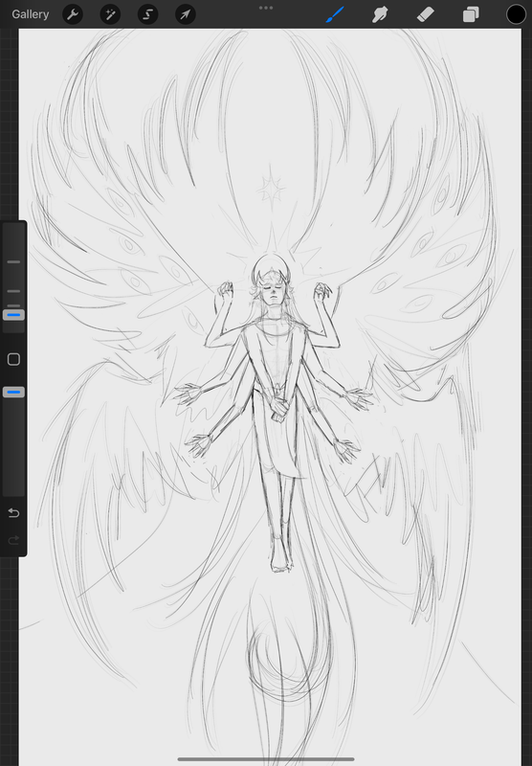532x766 pixels.
Task: Open the Gallery
Action: pyautogui.click(x=31, y=14)
